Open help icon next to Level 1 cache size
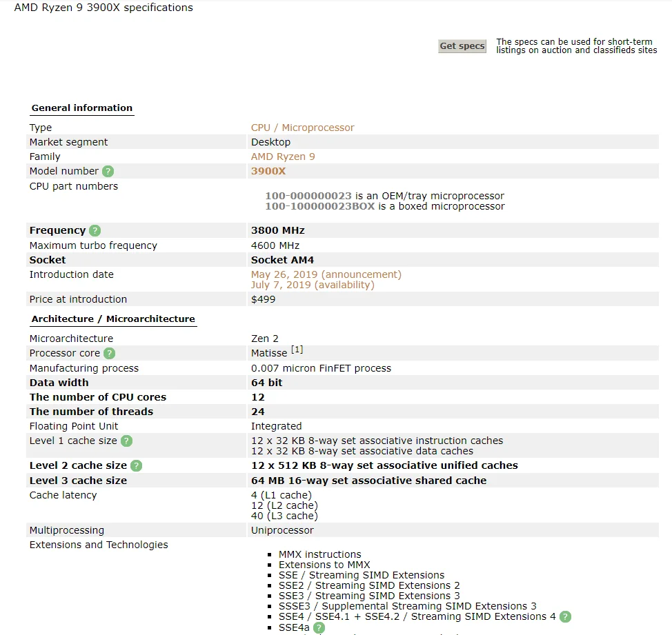Screen dimensions: 672x635 coord(126,441)
